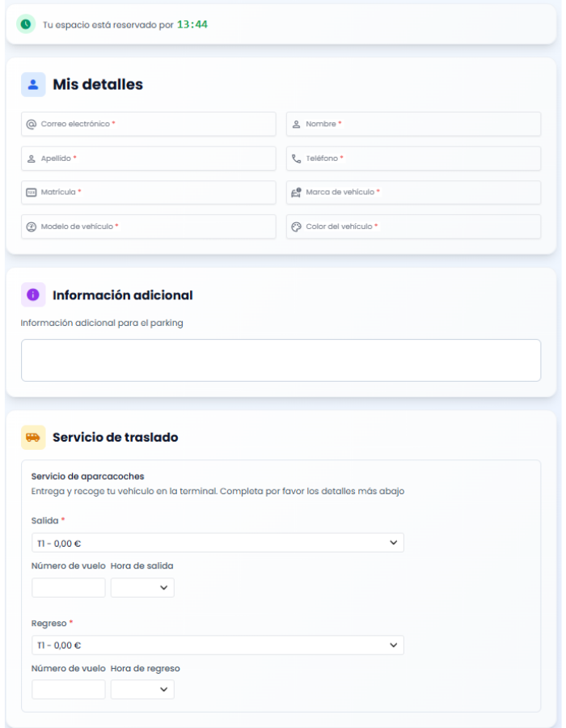Screen dimensions: 566x728
Task: Click the green clock reservation timer icon
Action: pos(26,24)
